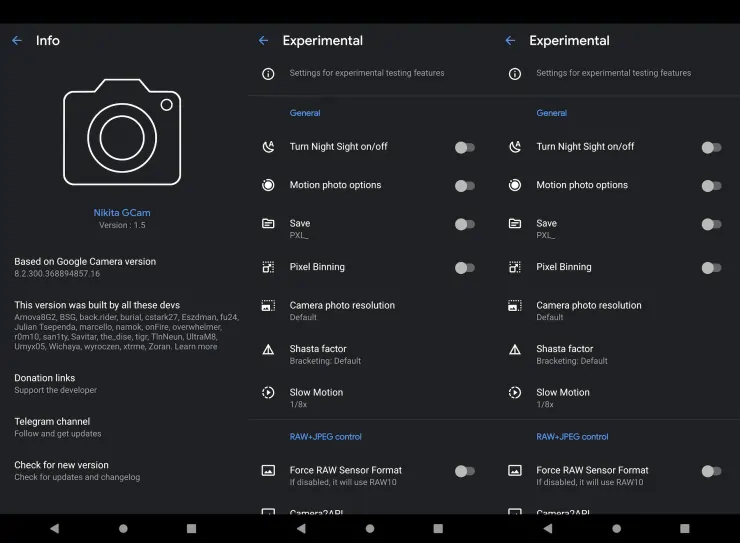740x543 pixels.
Task: Tap the camera logo on Info screen
Action: (x=122, y=132)
